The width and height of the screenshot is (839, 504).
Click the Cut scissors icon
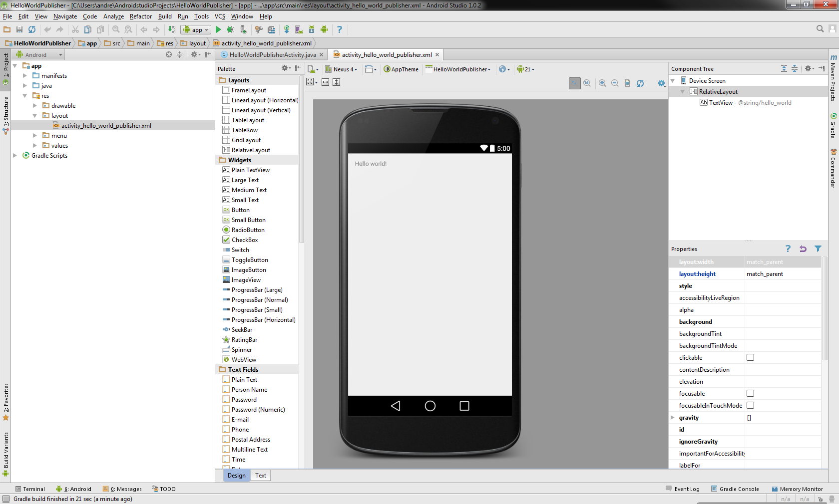(x=75, y=29)
